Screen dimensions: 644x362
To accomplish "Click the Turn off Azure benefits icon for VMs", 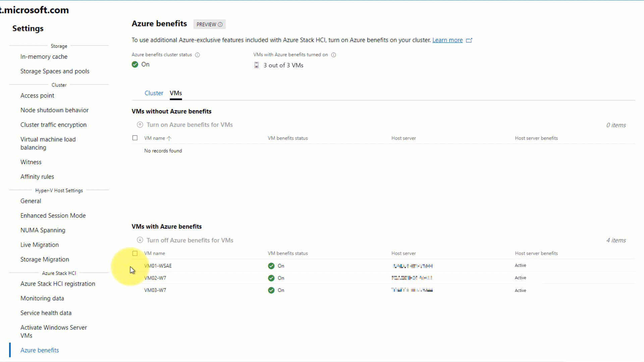I will (x=140, y=240).
